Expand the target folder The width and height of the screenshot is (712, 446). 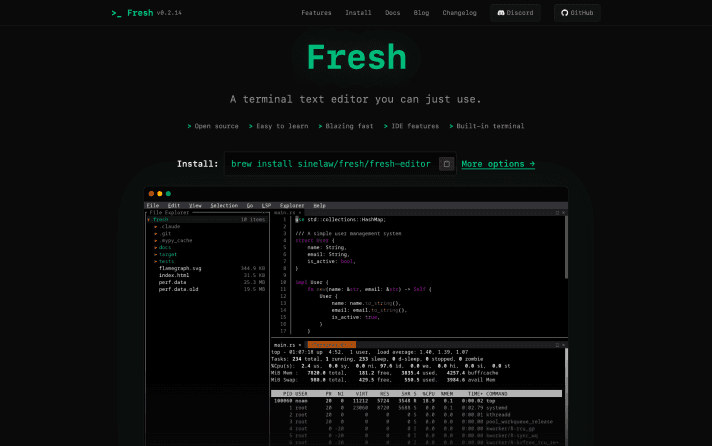tap(156, 254)
